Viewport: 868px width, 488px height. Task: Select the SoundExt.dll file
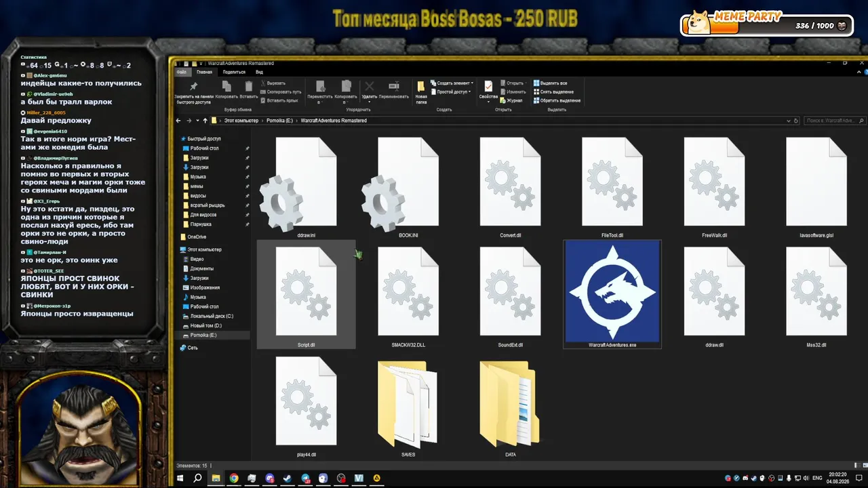(x=510, y=298)
